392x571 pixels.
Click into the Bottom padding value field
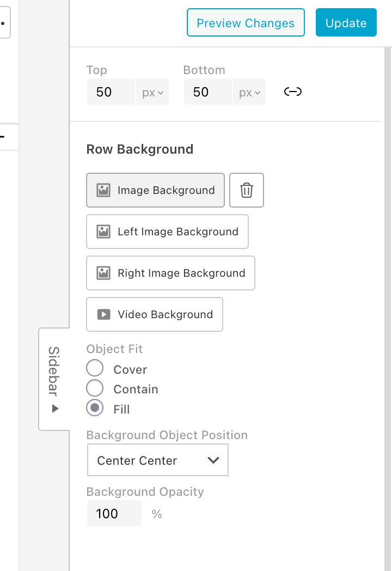[207, 92]
